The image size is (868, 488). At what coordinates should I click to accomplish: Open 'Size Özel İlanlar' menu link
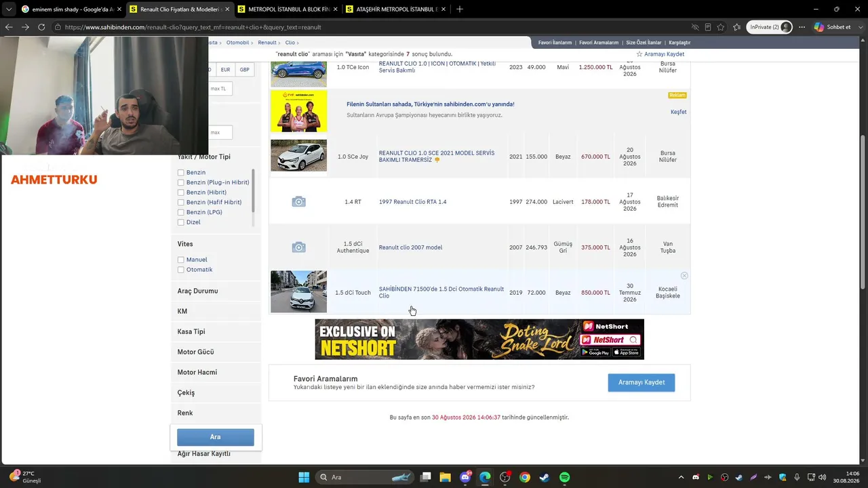[644, 43]
